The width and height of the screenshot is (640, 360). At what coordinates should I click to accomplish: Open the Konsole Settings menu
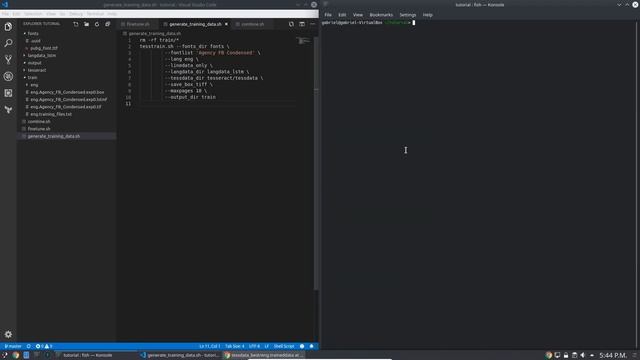click(x=407, y=15)
